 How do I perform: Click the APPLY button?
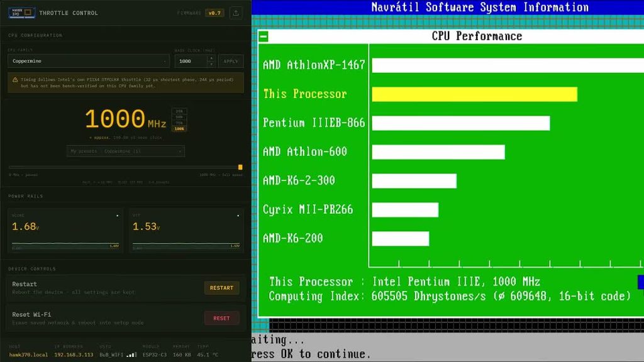[231, 61]
